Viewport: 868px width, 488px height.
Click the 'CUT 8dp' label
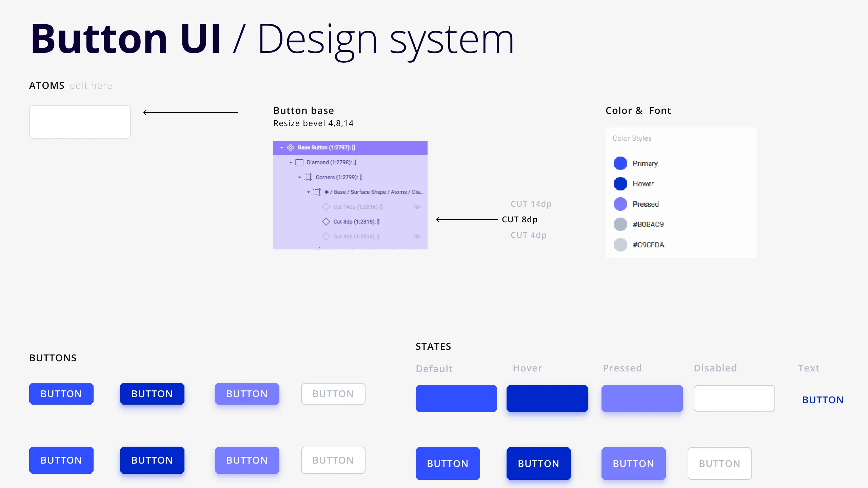(520, 220)
